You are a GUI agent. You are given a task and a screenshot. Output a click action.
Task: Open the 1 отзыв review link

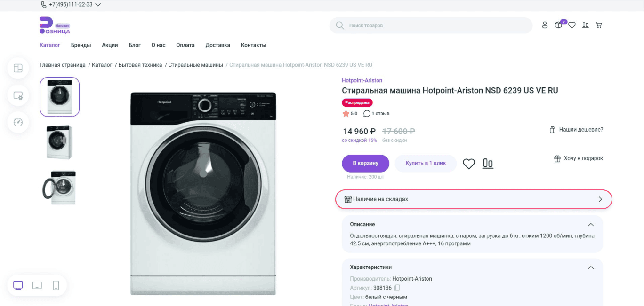point(377,113)
